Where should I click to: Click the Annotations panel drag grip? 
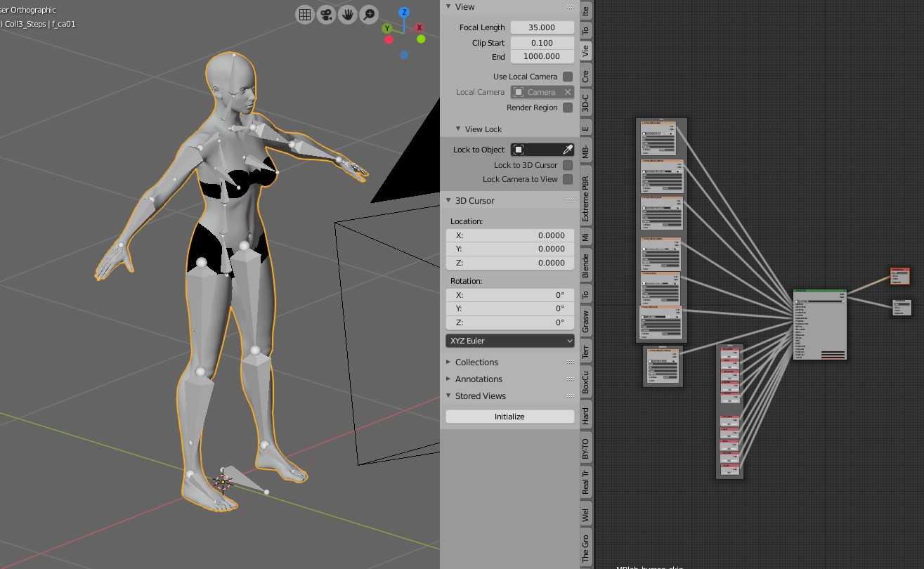(x=571, y=379)
